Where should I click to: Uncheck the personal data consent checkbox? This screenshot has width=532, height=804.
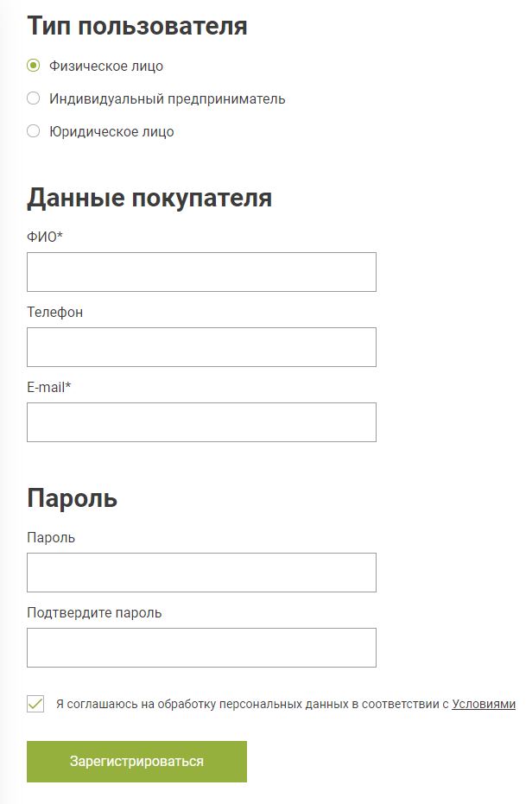(35, 704)
